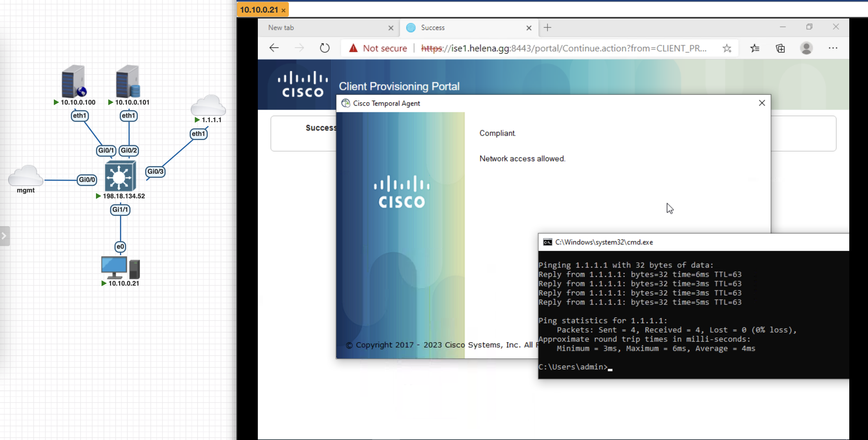The height and width of the screenshot is (440, 868).
Task: Click the user profile avatar icon
Action: click(x=806, y=48)
